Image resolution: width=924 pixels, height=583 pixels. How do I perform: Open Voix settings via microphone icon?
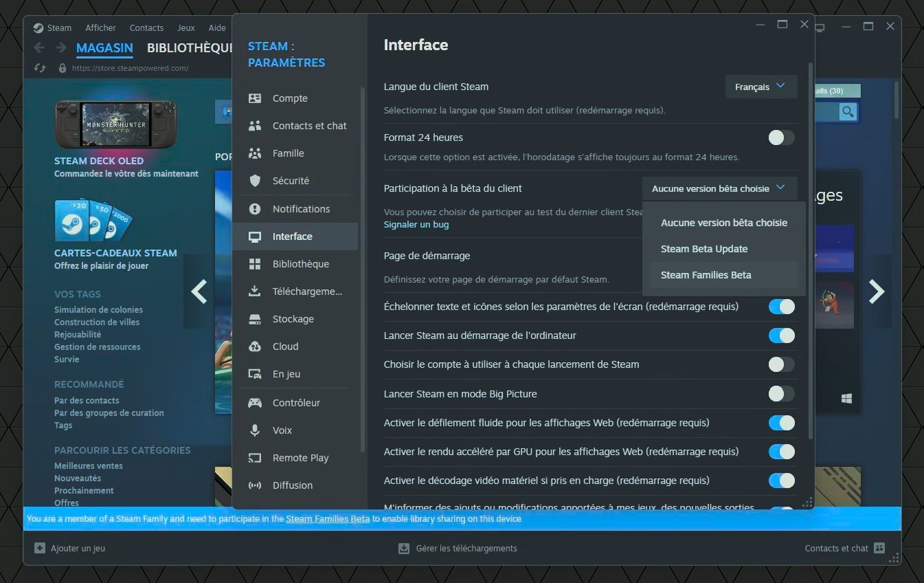(x=255, y=430)
